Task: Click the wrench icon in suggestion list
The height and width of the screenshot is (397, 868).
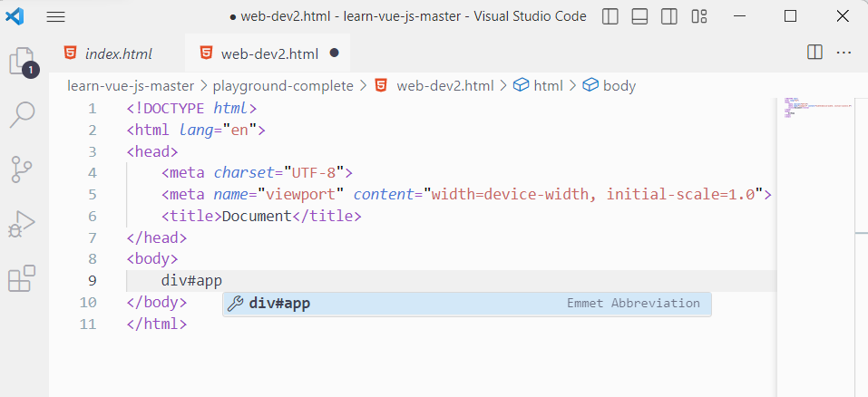Action: [x=236, y=304]
